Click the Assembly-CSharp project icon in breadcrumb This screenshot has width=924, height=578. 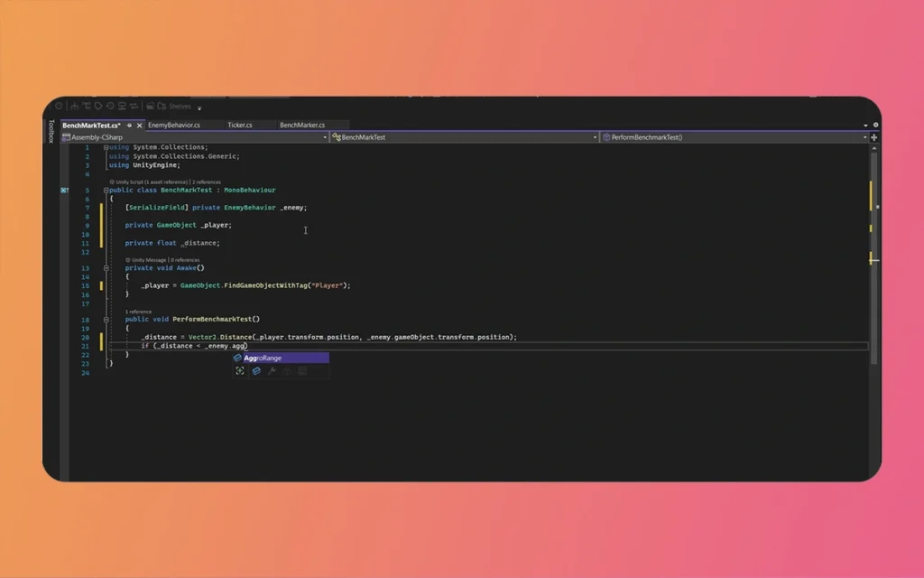click(66, 137)
